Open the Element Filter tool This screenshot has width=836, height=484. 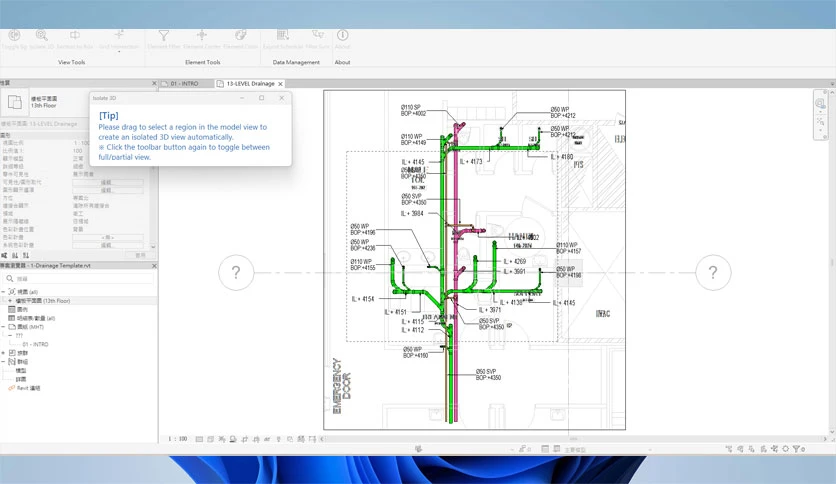coord(164,35)
